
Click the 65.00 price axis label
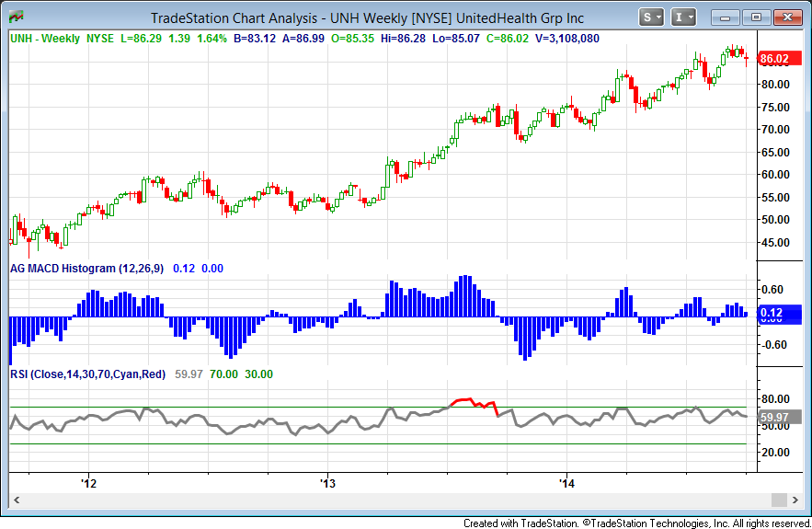(x=775, y=153)
